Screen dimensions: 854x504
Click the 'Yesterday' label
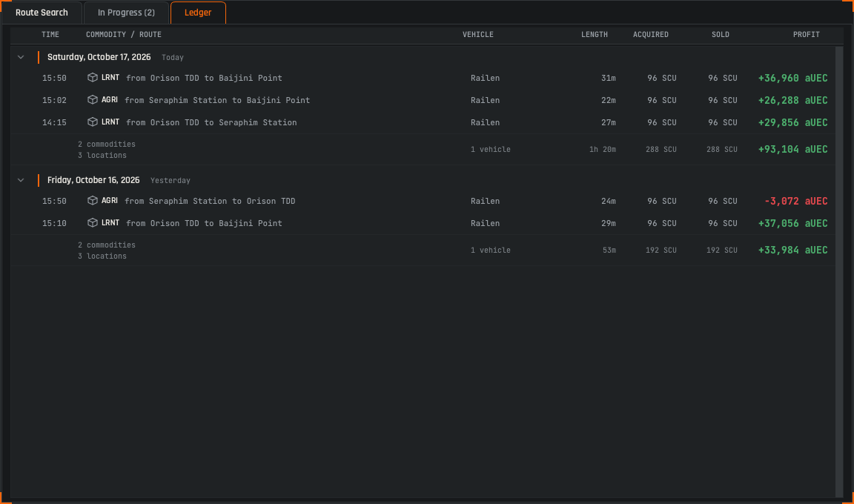[171, 180]
